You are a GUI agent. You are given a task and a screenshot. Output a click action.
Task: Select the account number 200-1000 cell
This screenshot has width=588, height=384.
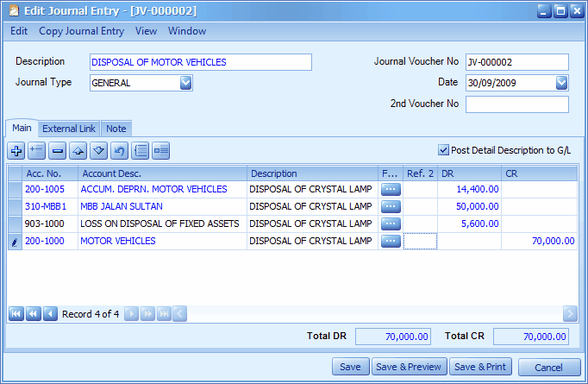pos(50,241)
